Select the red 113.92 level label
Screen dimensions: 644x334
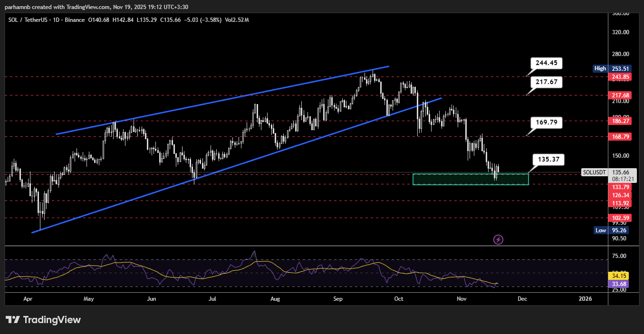(x=619, y=203)
